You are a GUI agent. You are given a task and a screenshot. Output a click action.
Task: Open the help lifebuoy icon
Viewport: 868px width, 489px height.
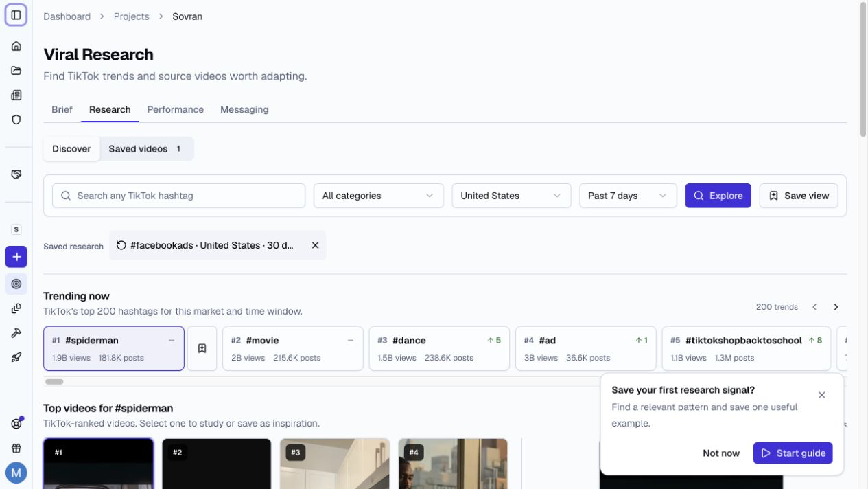16,424
